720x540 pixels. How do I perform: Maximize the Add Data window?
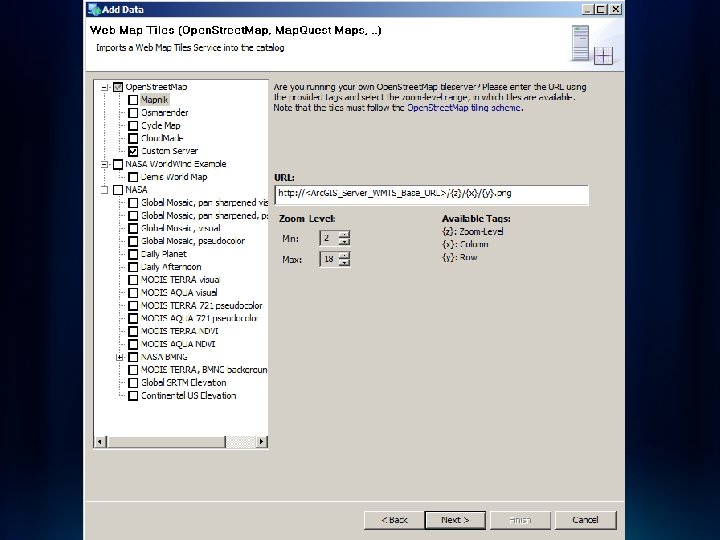601,9
